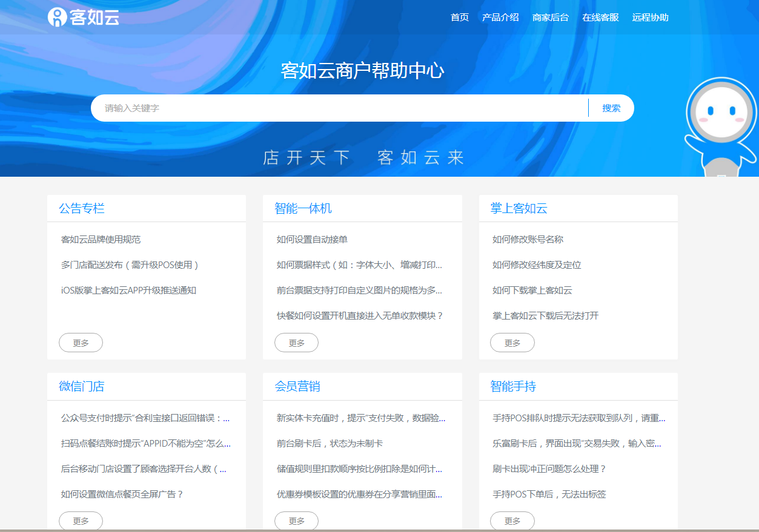Click 更多 under 智能一体机
Screen dimensions: 759x532
pos(296,343)
